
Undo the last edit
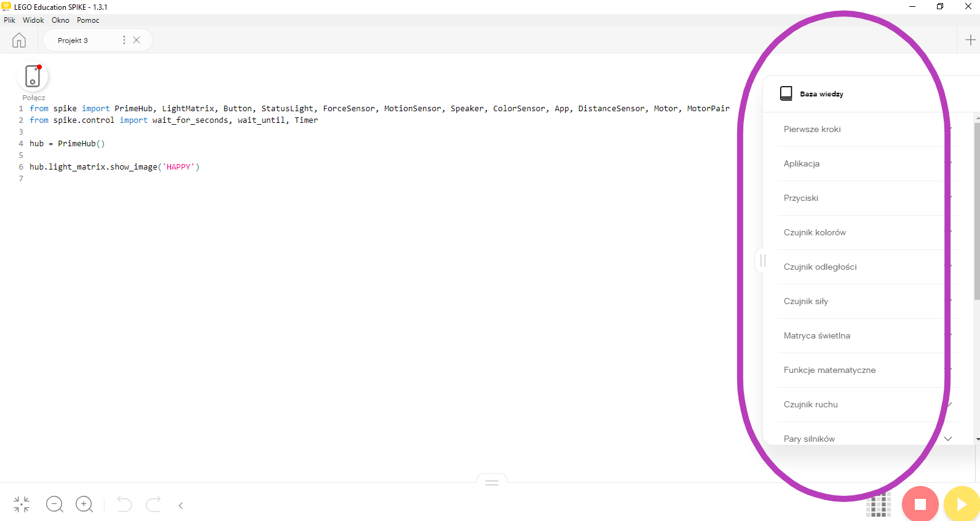point(124,504)
